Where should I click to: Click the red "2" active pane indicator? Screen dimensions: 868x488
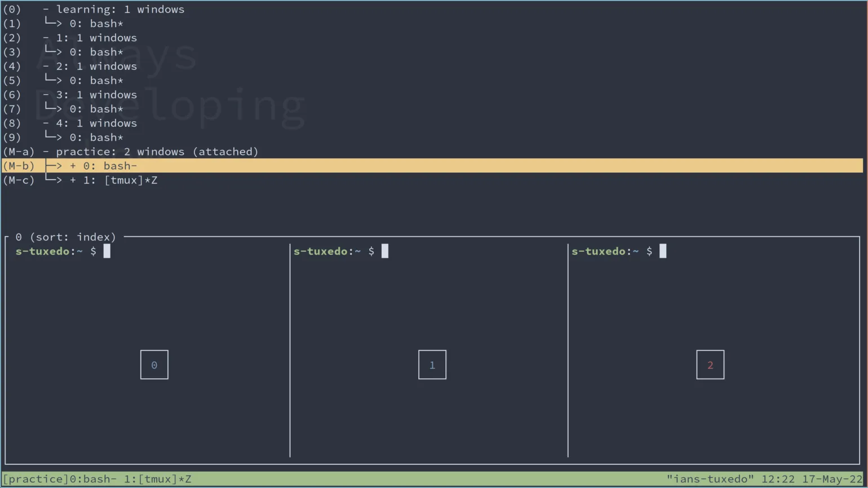pyautogui.click(x=710, y=365)
